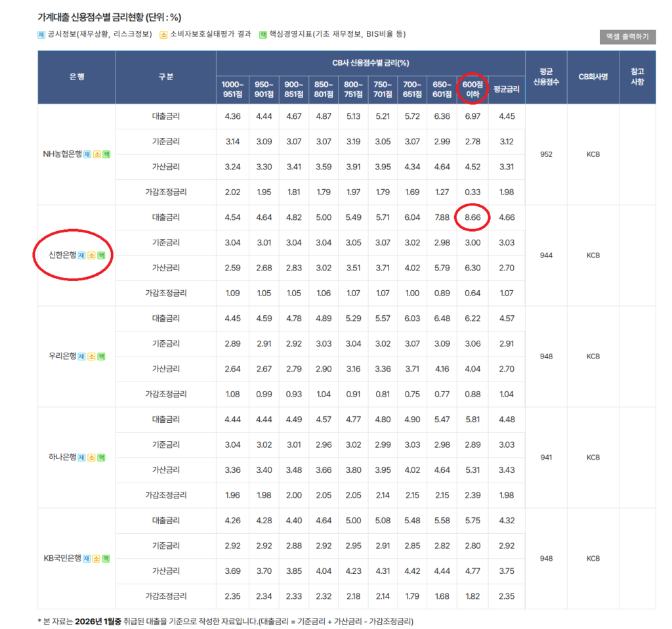Click KCB in the CB회사명 column for NH농협은행

click(x=592, y=154)
